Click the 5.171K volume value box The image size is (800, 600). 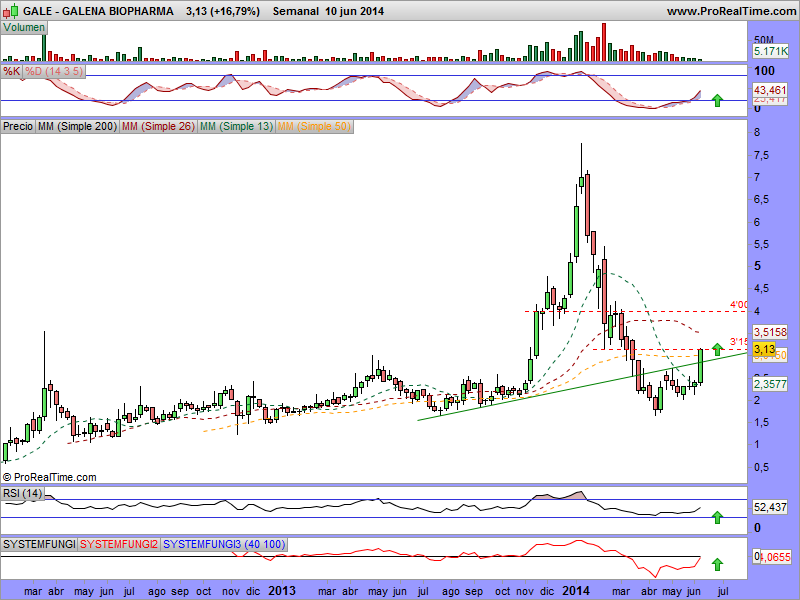770,51
